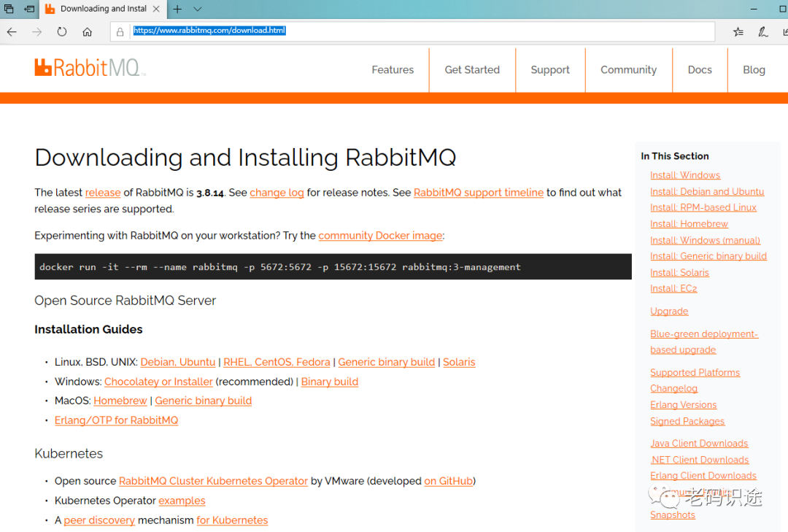Image resolution: width=788 pixels, height=532 pixels.
Task: Open the change log link
Action: click(x=277, y=193)
